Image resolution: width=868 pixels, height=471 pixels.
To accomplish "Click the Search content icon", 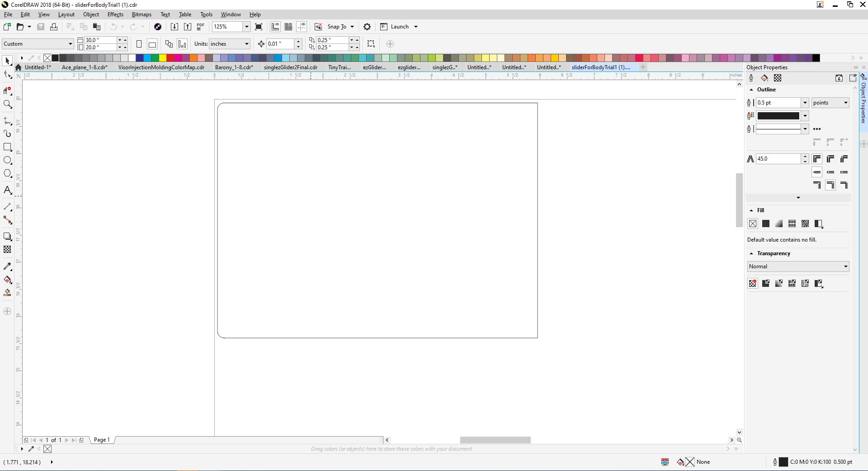I will [x=158, y=27].
